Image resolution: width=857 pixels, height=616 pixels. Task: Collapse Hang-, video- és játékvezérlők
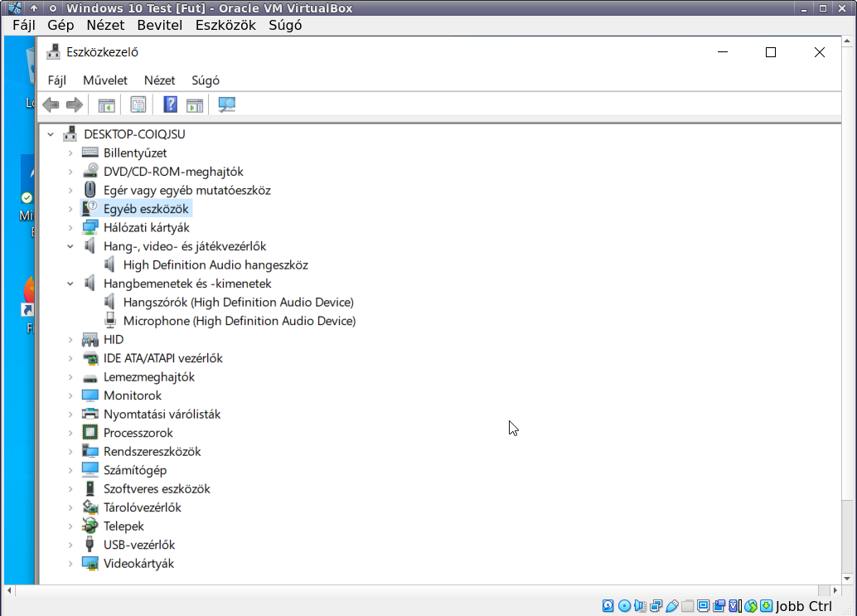[70, 246]
